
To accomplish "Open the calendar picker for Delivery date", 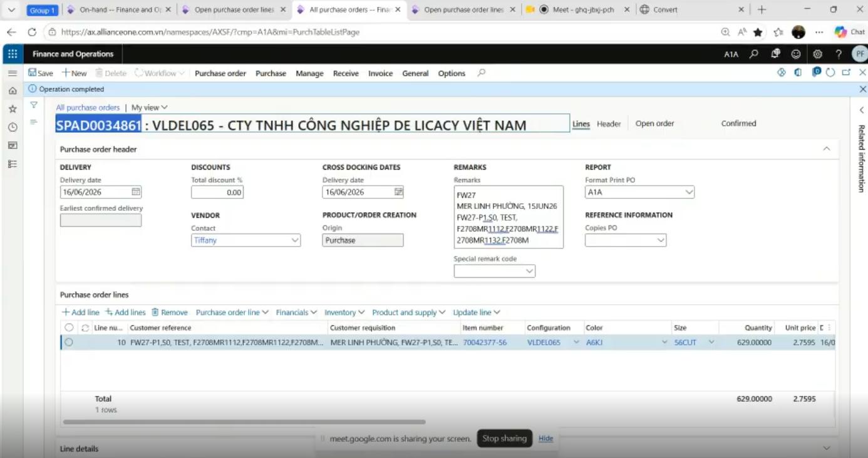I will (136, 192).
